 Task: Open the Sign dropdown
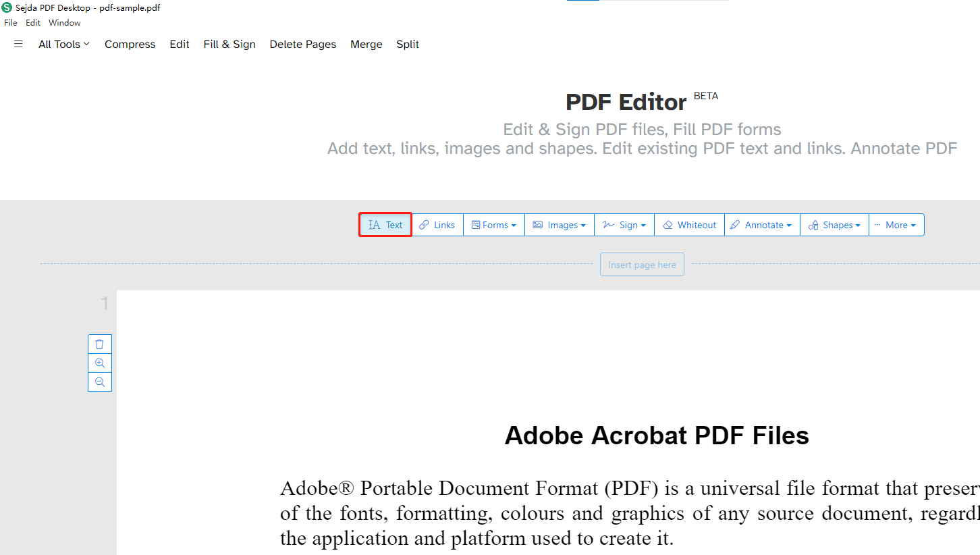pyautogui.click(x=624, y=225)
